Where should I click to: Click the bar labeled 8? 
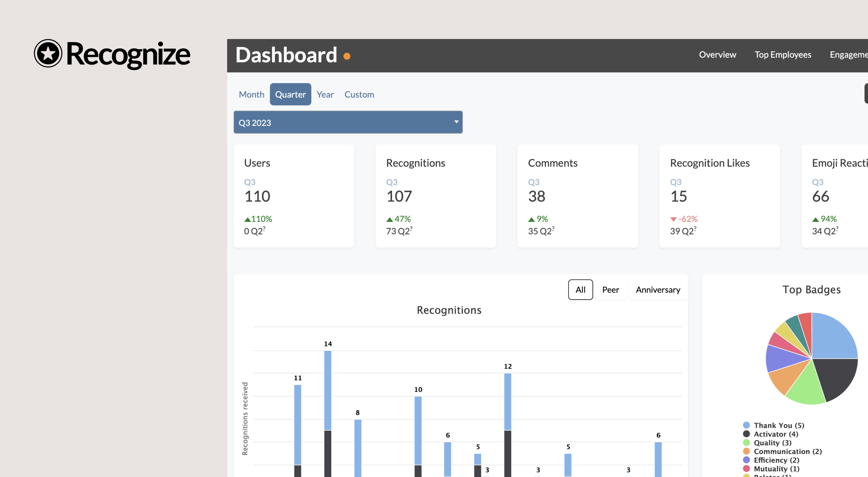pos(358,448)
